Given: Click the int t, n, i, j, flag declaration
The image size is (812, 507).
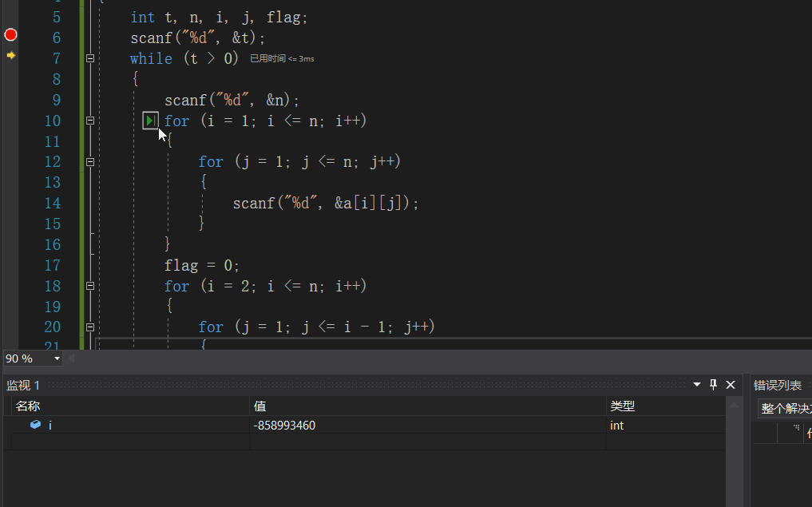Looking at the screenshot, I should point(219,18).
